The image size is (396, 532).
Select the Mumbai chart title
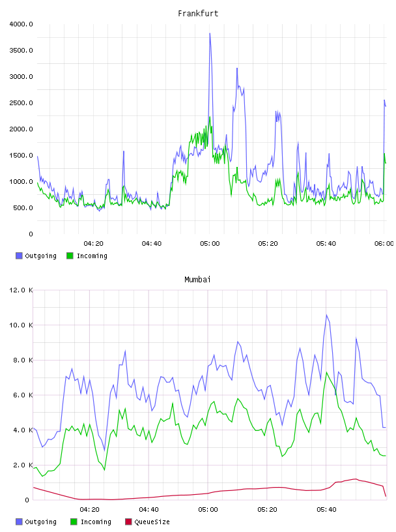[x=197, y=280]
